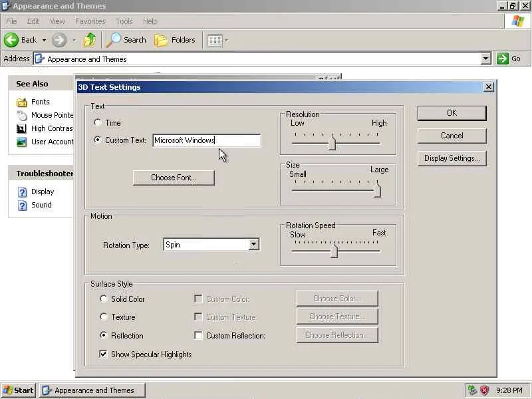Screen dimensions: 532x399
Task: Click OK in 3D Text Settings
Action: 452,113
